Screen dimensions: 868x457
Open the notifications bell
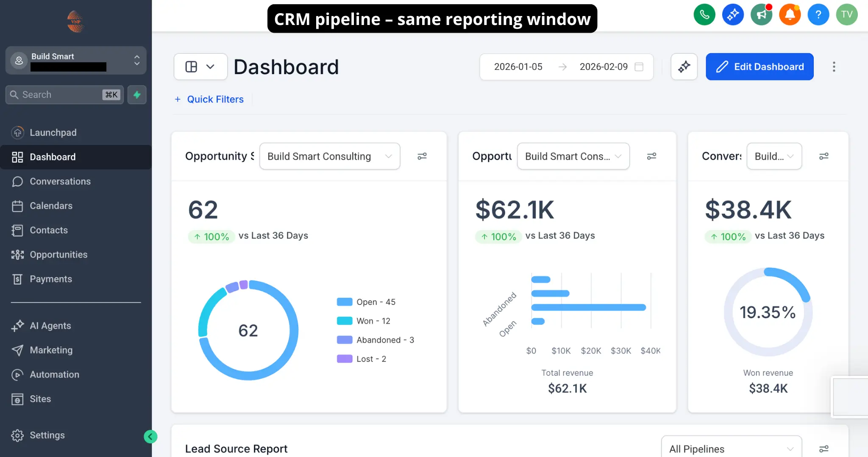[790, 14]
